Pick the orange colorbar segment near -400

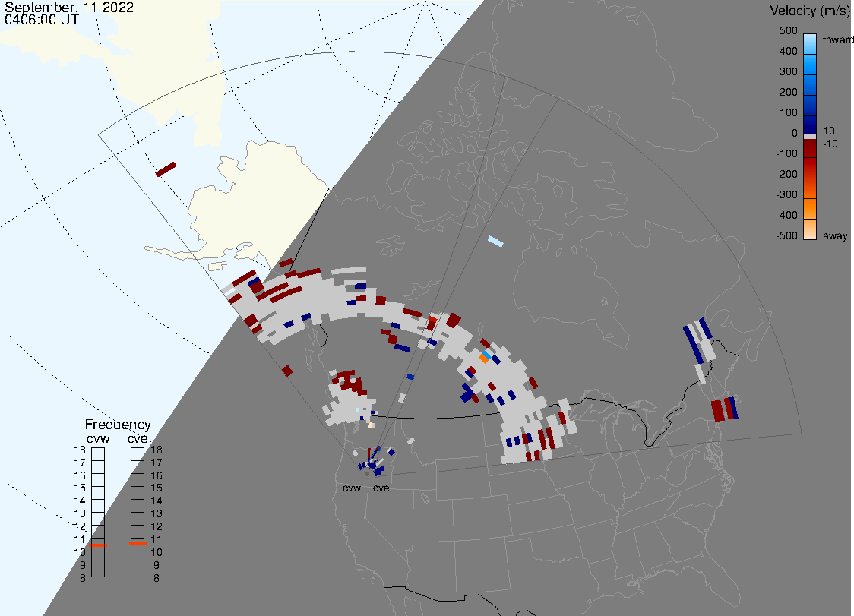810,209
